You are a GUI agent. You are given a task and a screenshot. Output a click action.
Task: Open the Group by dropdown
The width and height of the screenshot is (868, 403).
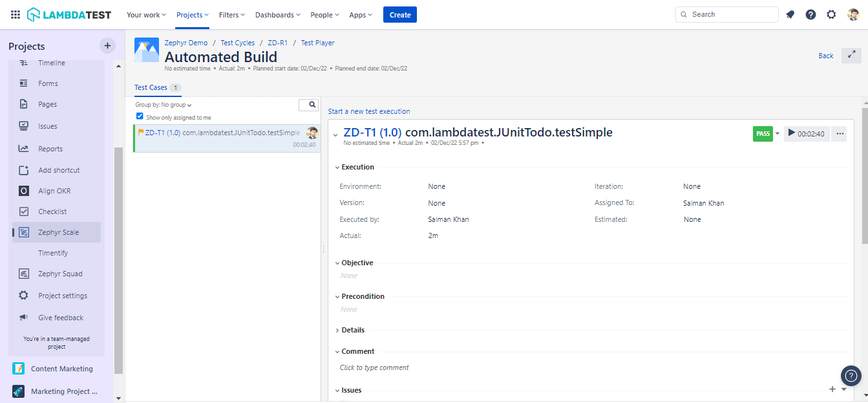(x=162, y=104)
